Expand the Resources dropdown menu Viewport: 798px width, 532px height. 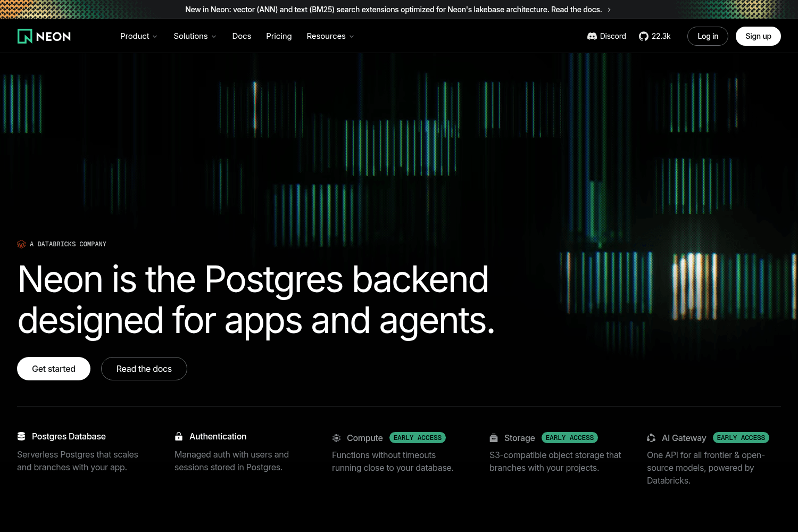pos(330,36)
